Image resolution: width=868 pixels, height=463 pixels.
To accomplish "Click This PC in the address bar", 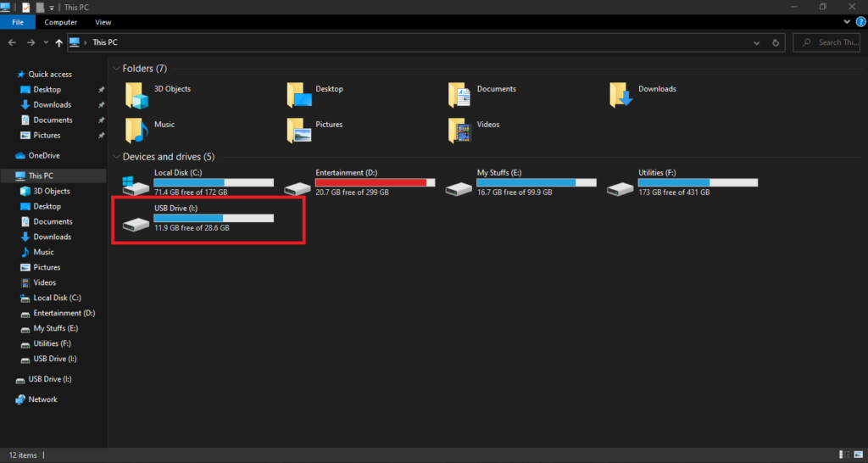I will [105, 42].
